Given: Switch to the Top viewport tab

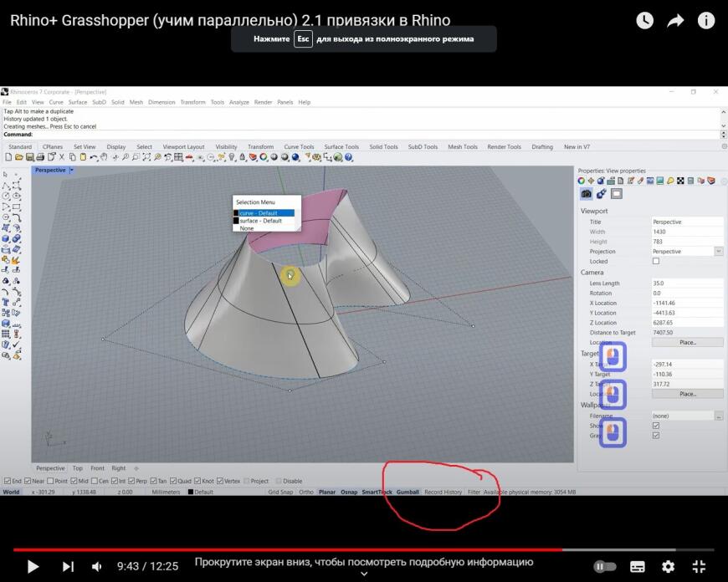Looking at the screenshot, I should [78, 468].
